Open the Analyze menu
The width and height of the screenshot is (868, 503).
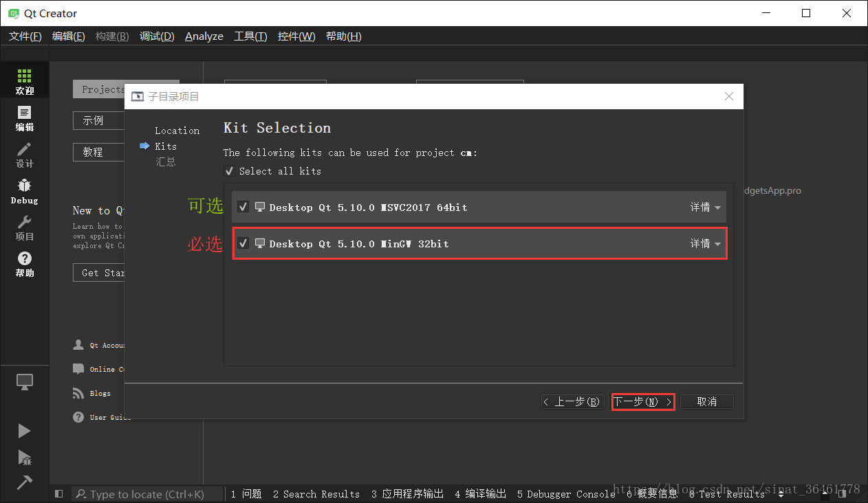click(204, 36)
